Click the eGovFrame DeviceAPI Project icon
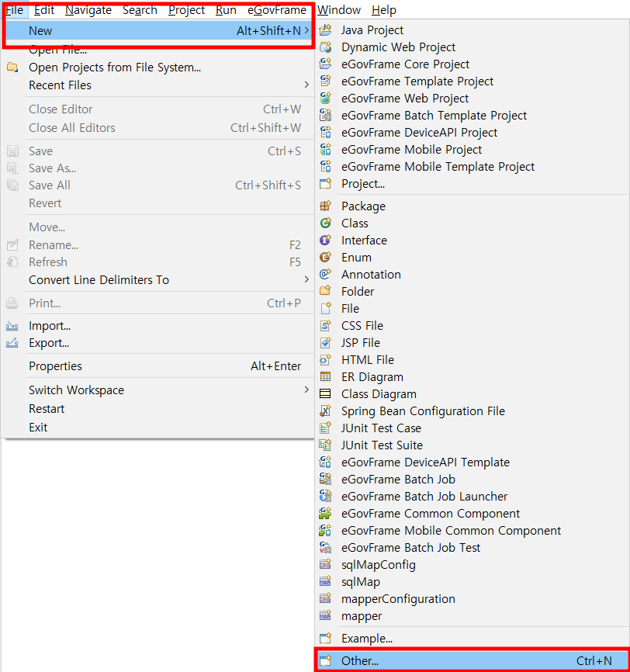630x672 pixels. (326, 133)
